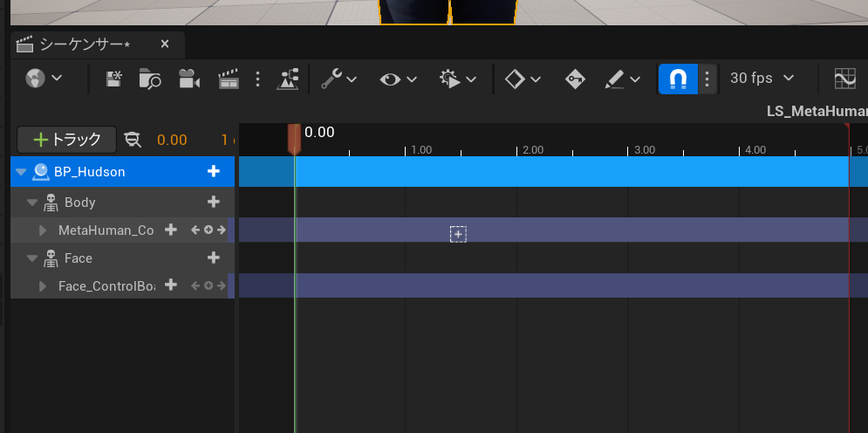Viewport: 868px width, 433px height.
Task: Open the Sequencer curve editor icon
Action: tap(844, 79)
